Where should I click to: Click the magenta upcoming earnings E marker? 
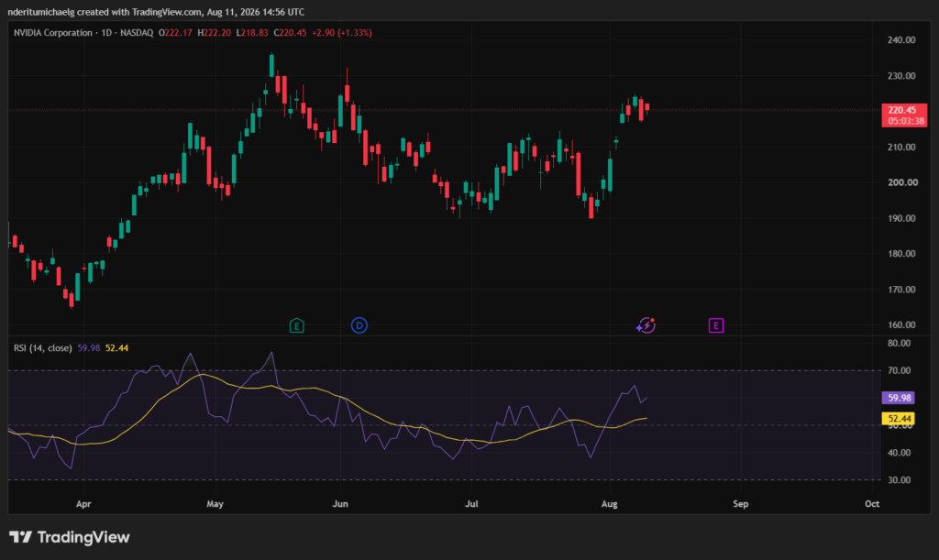tap(715, 325)
